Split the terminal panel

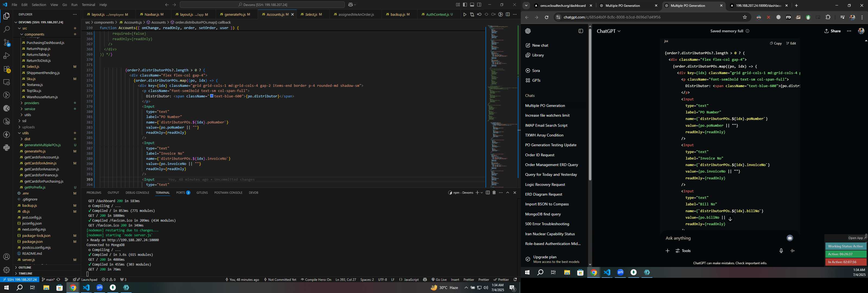[x=488, y=193]
